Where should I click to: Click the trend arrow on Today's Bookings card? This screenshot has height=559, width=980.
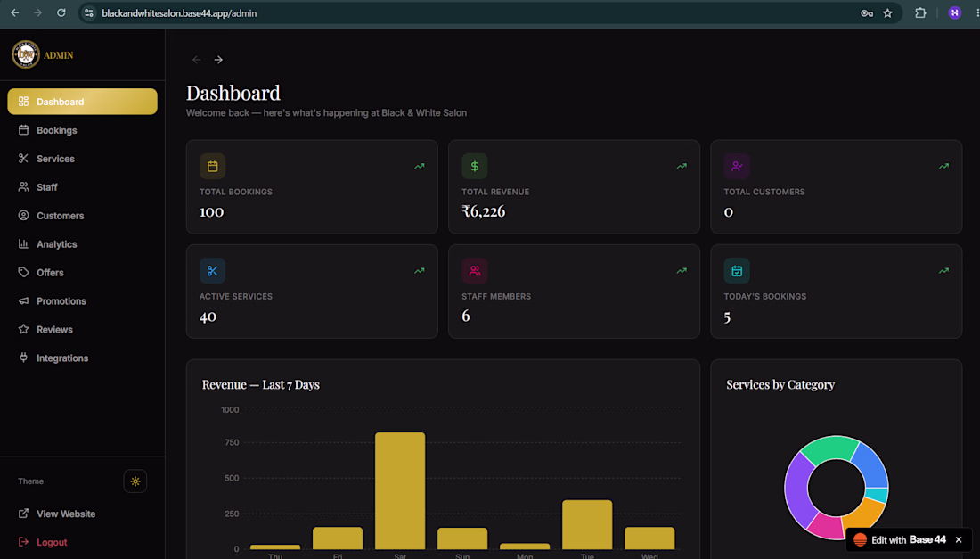[943, 271]
